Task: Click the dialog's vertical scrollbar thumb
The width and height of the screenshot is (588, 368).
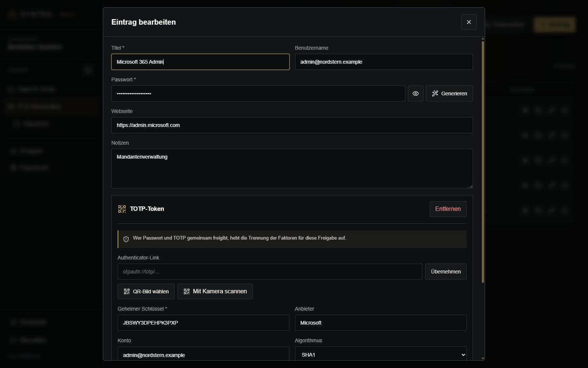Action: coord(483,162)
